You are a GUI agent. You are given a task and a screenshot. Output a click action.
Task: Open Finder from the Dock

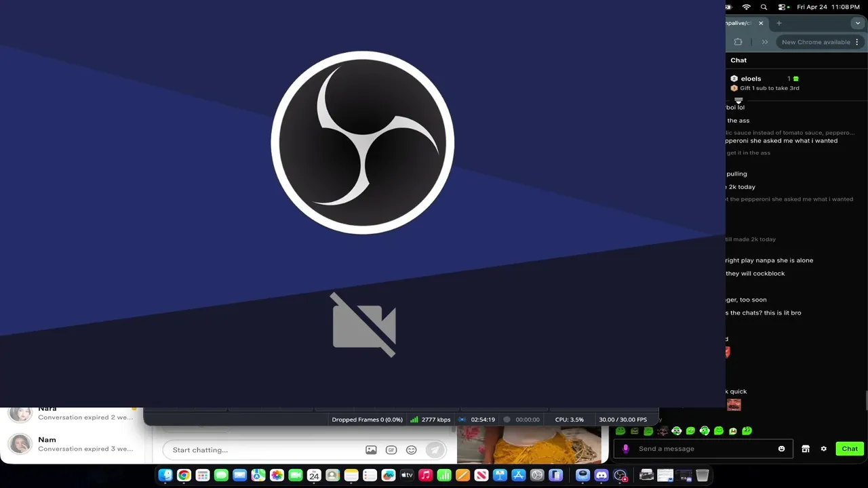(x=165, y=475)
